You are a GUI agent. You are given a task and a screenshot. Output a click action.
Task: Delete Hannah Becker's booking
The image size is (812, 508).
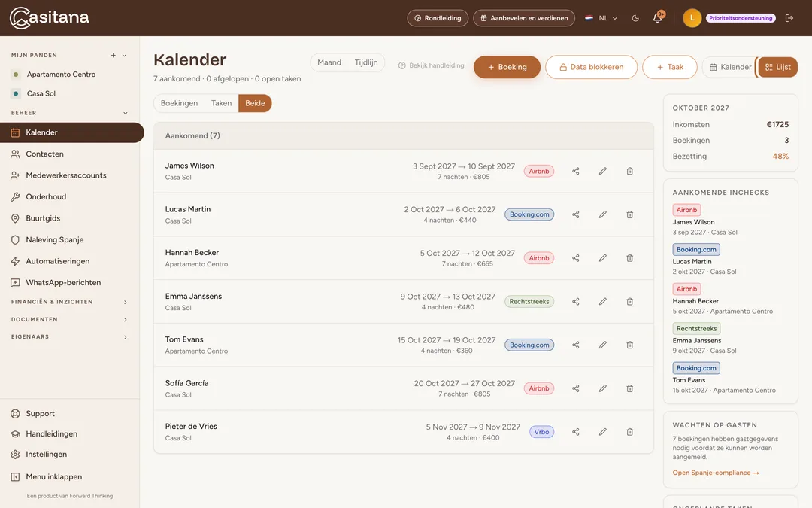click(x=630, y=258)
